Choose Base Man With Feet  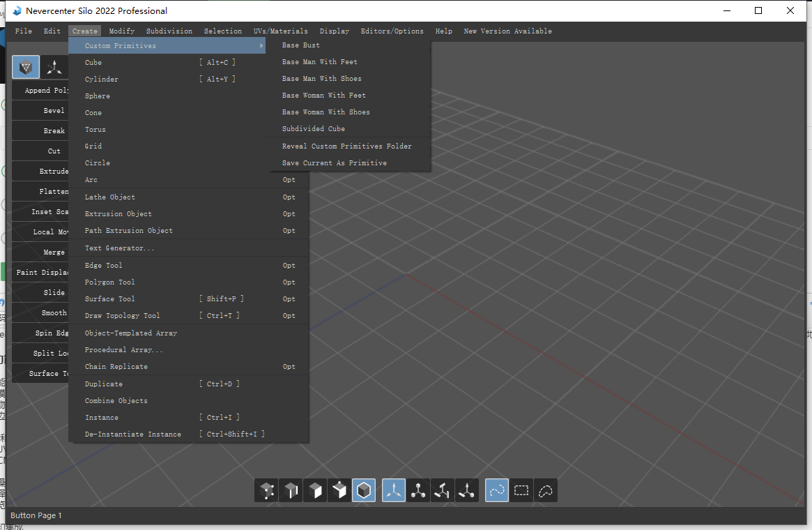[x=347, y=61]
